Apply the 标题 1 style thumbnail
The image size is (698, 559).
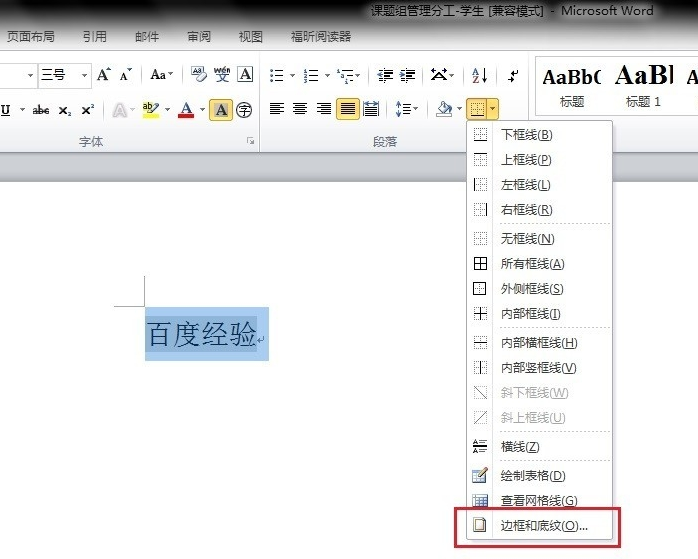tap(644, 87)
